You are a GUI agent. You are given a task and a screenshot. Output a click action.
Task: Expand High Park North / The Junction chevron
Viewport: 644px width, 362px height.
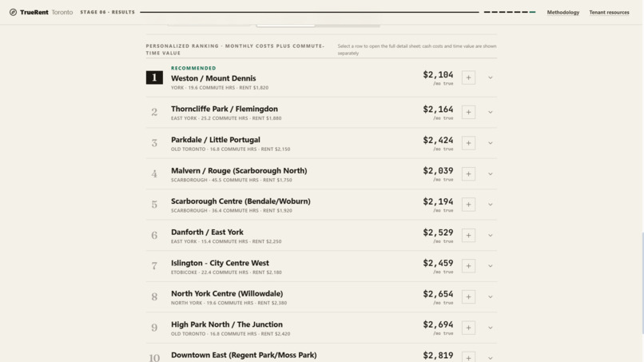[x=490, y=328]
